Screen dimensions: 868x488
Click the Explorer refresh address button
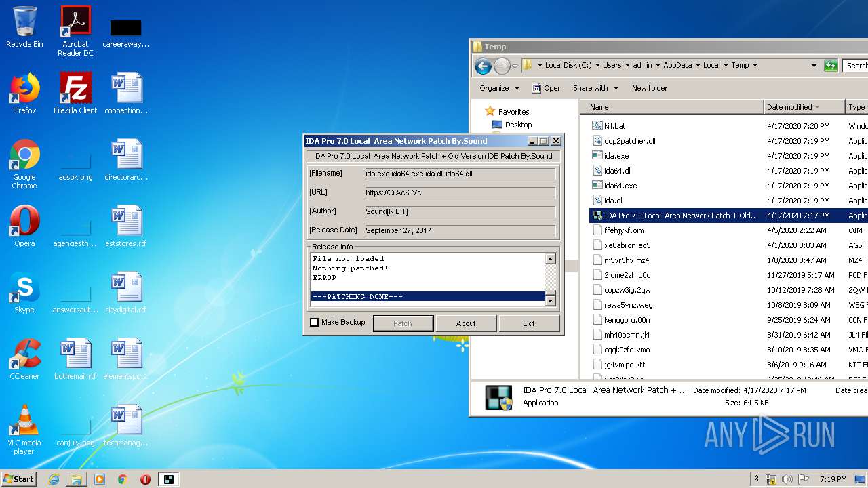831,66
